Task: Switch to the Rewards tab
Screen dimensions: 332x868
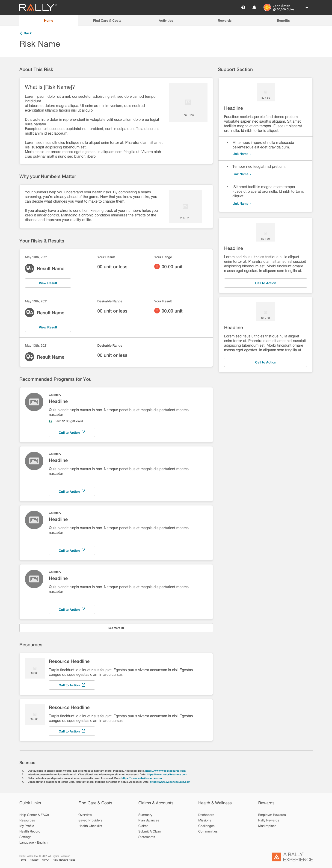Action: [225, 21]
